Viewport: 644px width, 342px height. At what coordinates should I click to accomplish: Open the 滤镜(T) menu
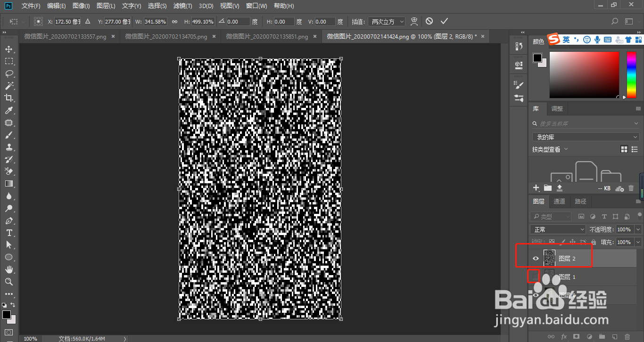(x=183, y=6)
